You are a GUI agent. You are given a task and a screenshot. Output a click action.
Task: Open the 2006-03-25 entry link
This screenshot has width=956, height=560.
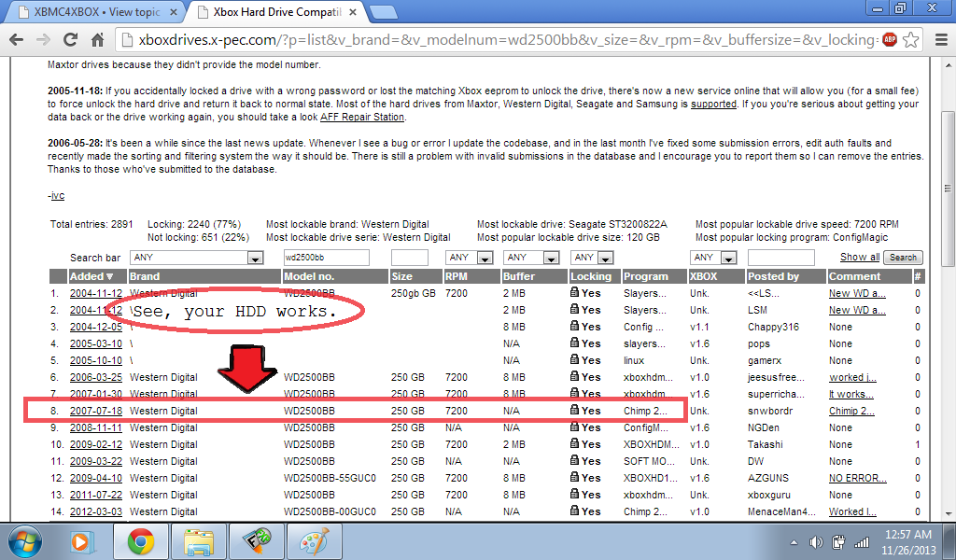(x=96, y=377)
